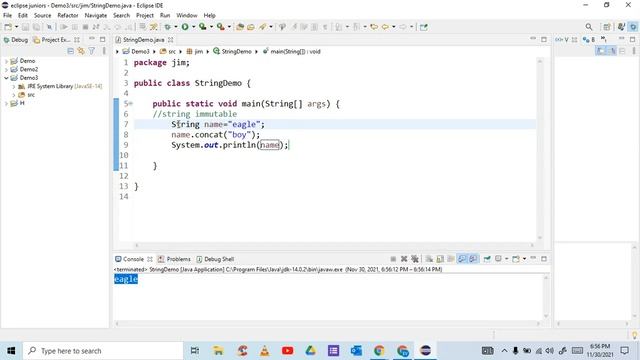Click the StringDemo class breadcrumb
Viewport: 640px width, 360px height.
coord(232,51)
